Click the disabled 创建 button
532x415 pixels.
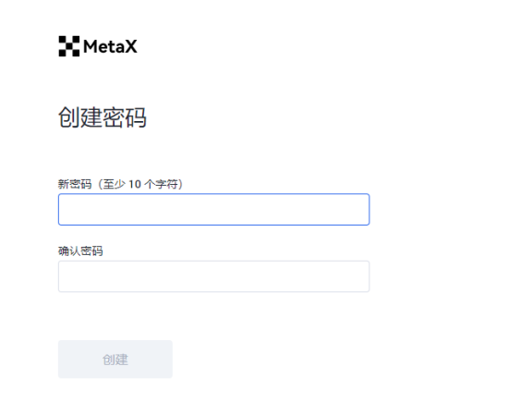coord(115,359)
